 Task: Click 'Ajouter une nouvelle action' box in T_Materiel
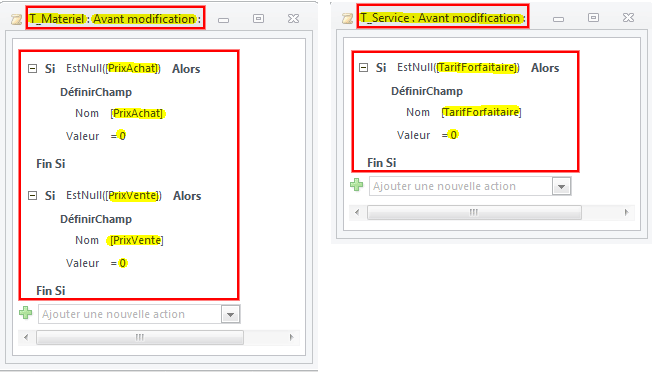(130, 314)
